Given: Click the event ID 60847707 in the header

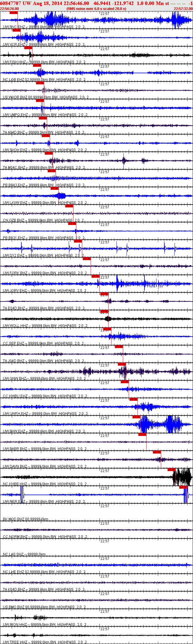Looking at the screenshot, I should [x=11, y=3].
